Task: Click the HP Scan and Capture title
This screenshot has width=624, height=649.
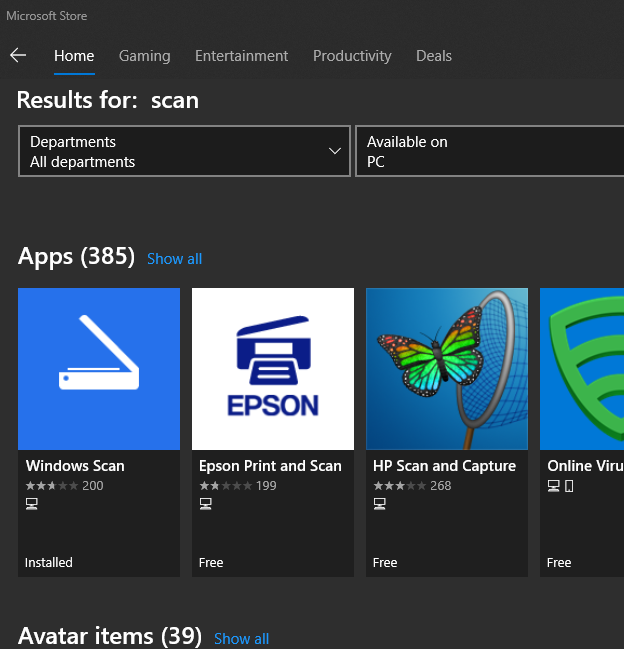Action: pos(444,466)
